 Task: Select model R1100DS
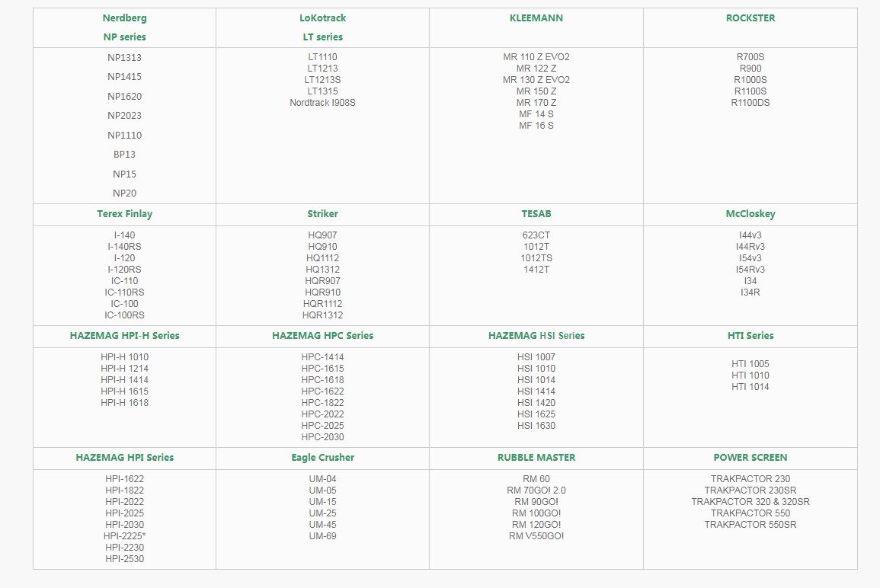[x=750, y=103]
